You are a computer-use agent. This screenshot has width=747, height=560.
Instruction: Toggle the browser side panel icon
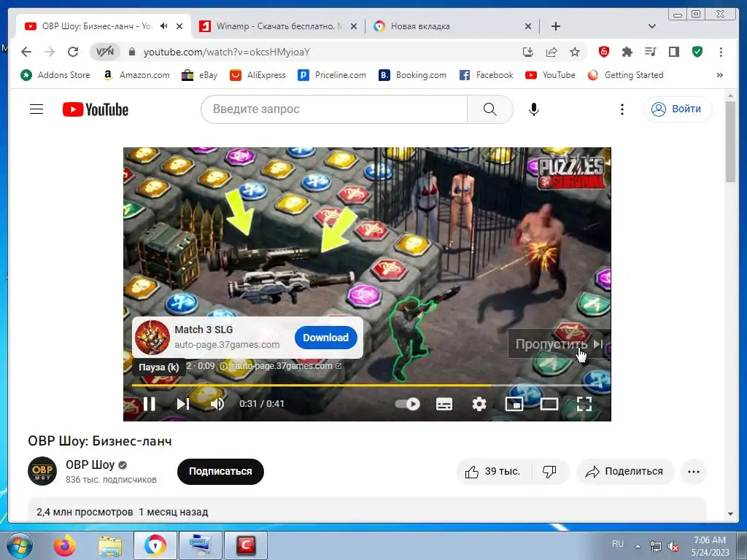[x=673, y=52]
